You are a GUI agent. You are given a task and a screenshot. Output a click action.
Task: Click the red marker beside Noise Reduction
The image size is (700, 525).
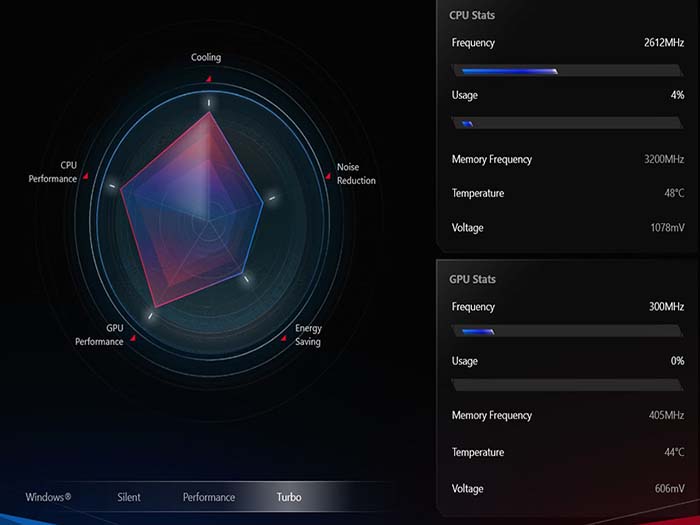coord(328,176)
